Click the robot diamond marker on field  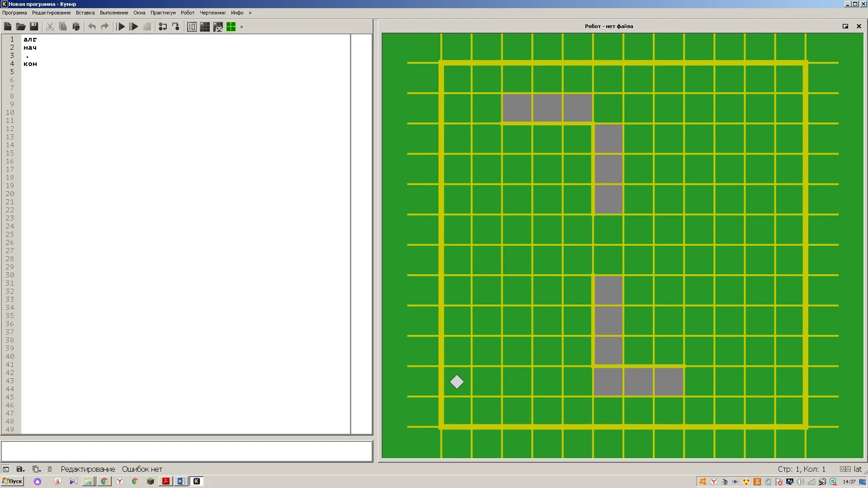coord(457,382)
